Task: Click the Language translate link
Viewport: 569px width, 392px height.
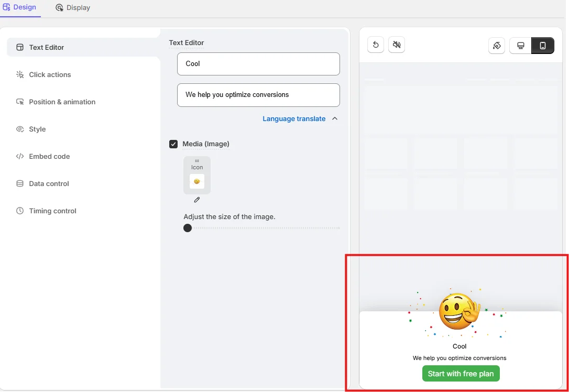Action: coord(294,118)
